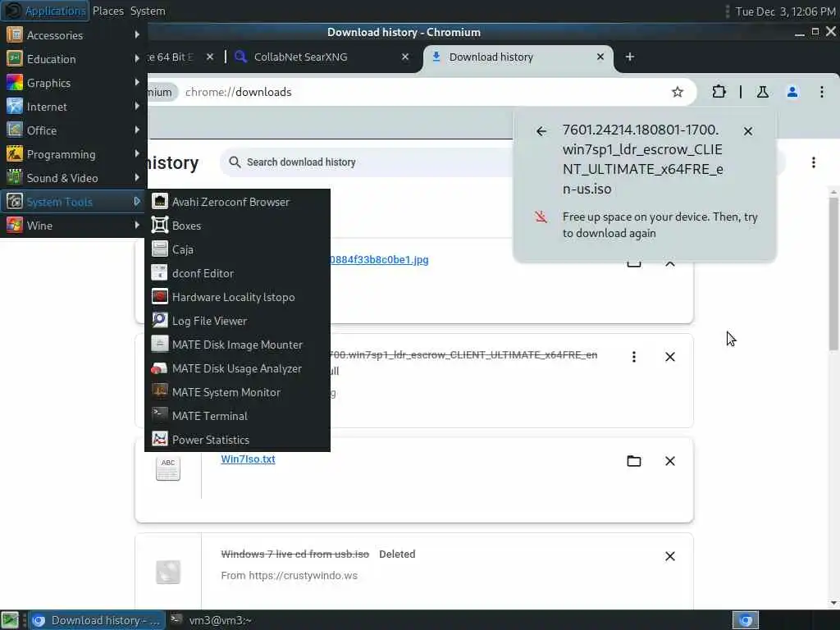Screen dimensions: 840x630
Task: Switch to vm3@vm3:~ terminal taskbar button
Action: pyautogui.click(x=212, y=620)
